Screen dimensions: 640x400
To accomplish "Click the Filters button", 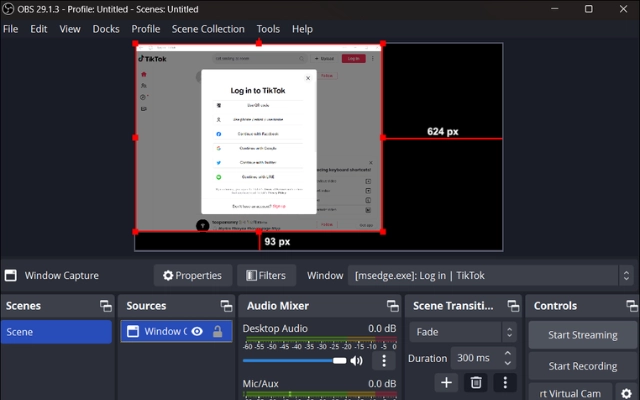I will coord(266,276).
